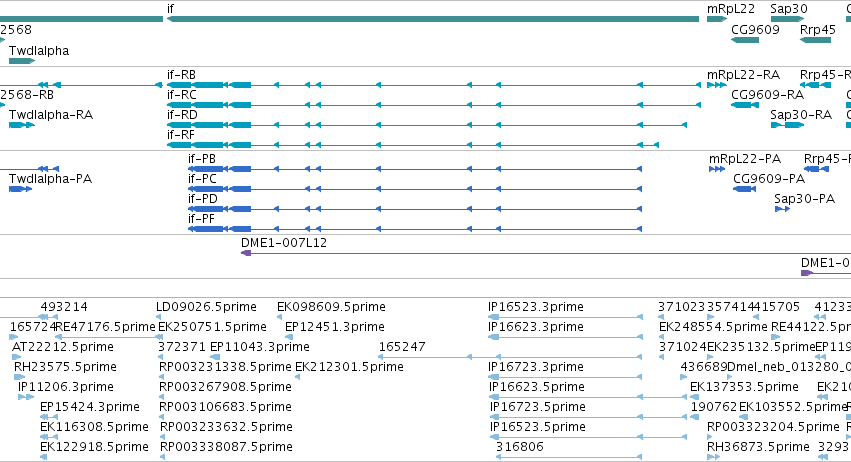Open the IP16723.5prime EST label

pos(538,407)
